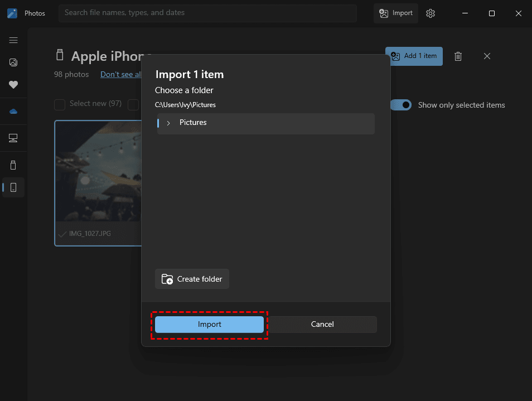Select the Pictures folder row

[x=265, y=123]
